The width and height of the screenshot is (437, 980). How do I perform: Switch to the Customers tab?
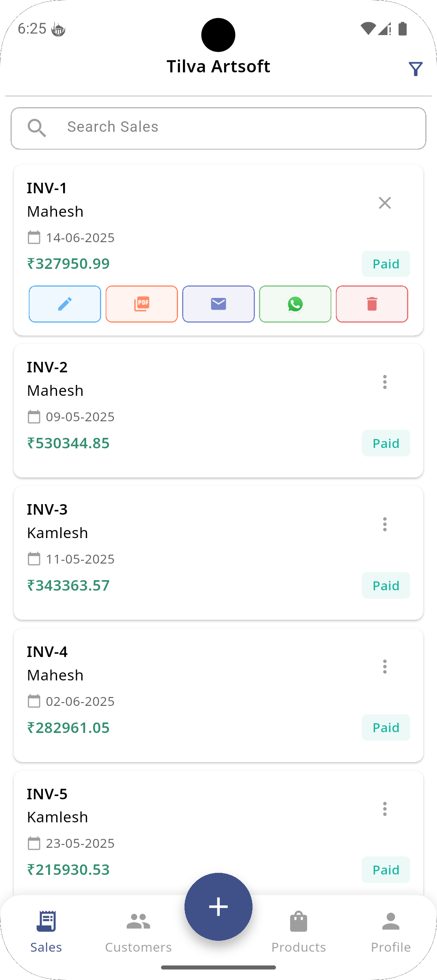tap(138, 932)
